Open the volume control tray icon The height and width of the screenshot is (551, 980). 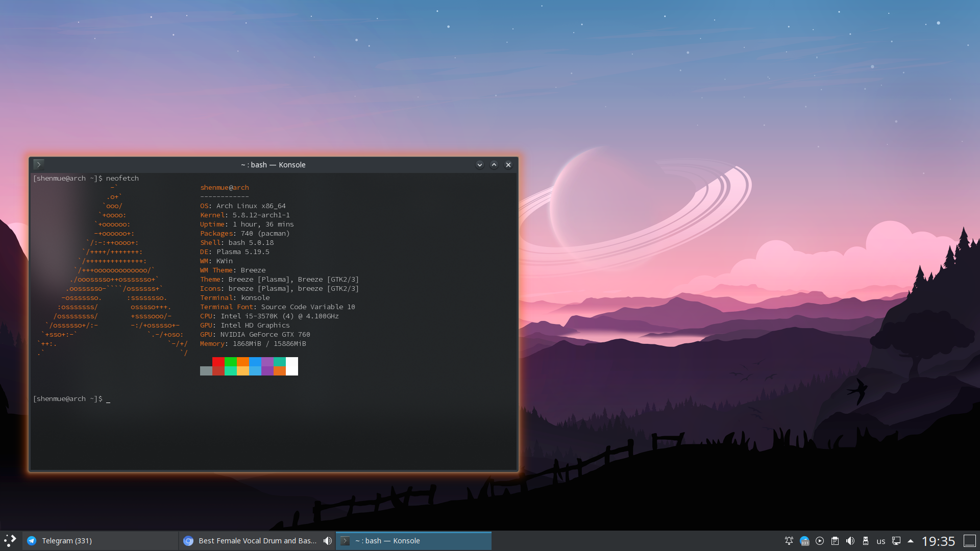point(850,541)
